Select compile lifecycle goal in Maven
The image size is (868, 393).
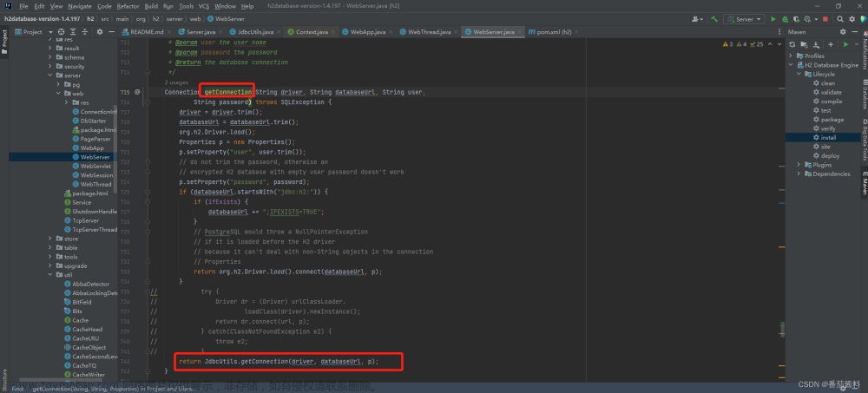pyautogui.click(x=832, y=102)
